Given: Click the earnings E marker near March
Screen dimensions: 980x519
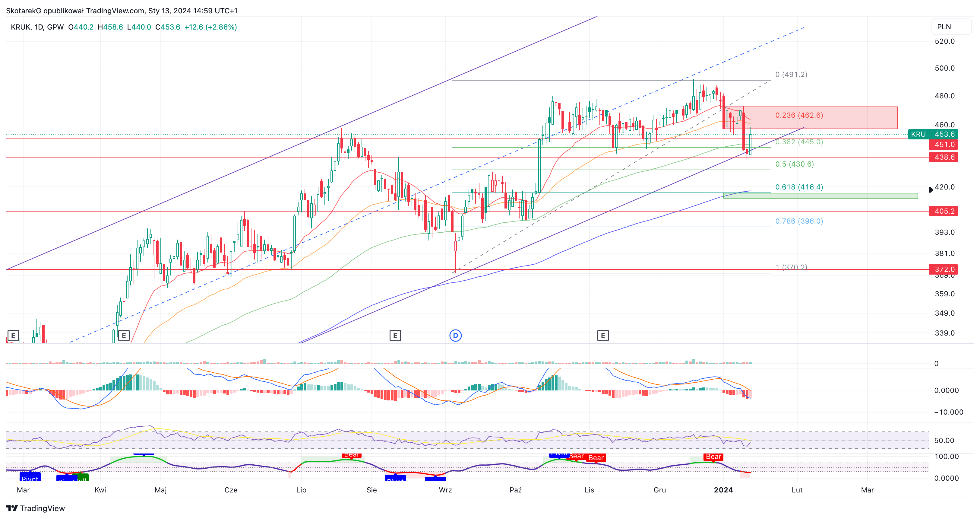Looking at the screenshot, I should tap(13, 336).
